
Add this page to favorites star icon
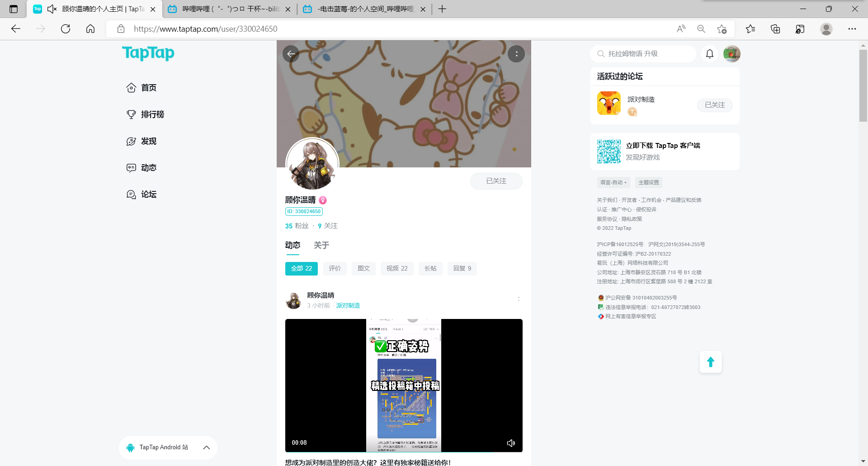(x=722, y=29)
